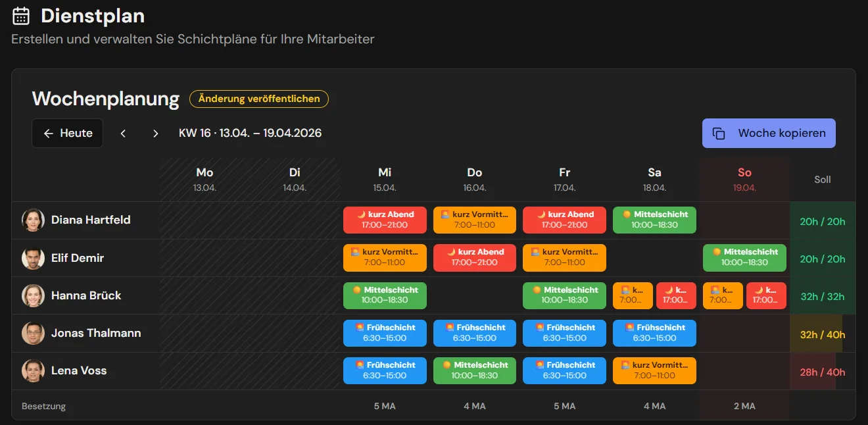868x425 pixels.
Task: Click Jonas Thalmann's avatar photo
Action: [x=33, y=333]
